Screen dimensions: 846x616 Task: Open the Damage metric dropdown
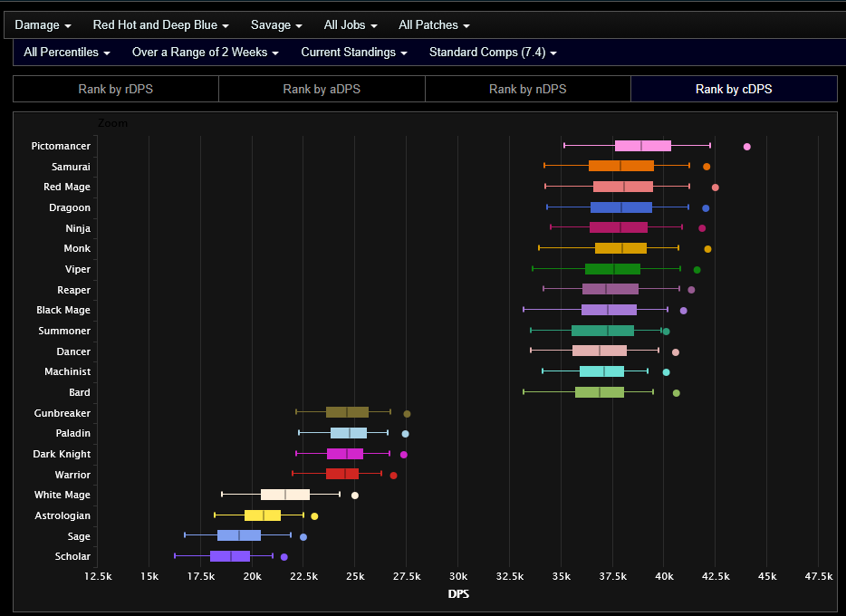click(x=43, y=24)
